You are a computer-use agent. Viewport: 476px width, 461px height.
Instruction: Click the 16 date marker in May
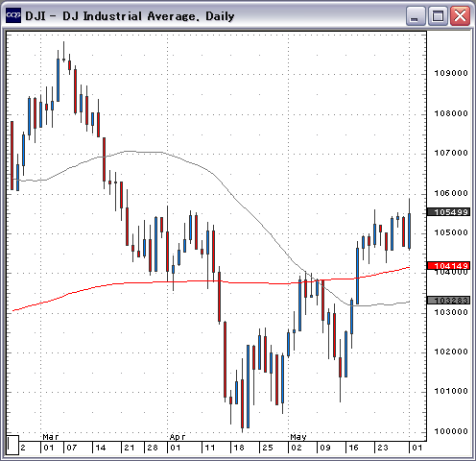(x=353, y=448)
